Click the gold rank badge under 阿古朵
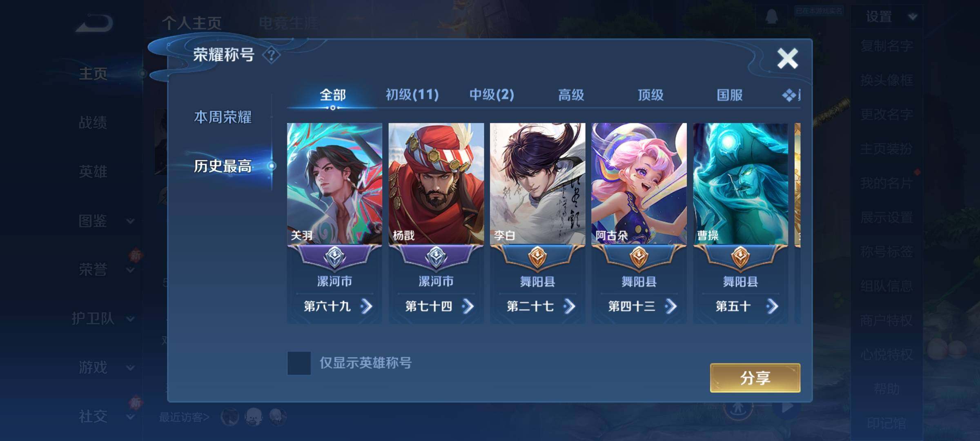Image resolution: width=980 pixels, height=441 pixels. tap(639, 257)
